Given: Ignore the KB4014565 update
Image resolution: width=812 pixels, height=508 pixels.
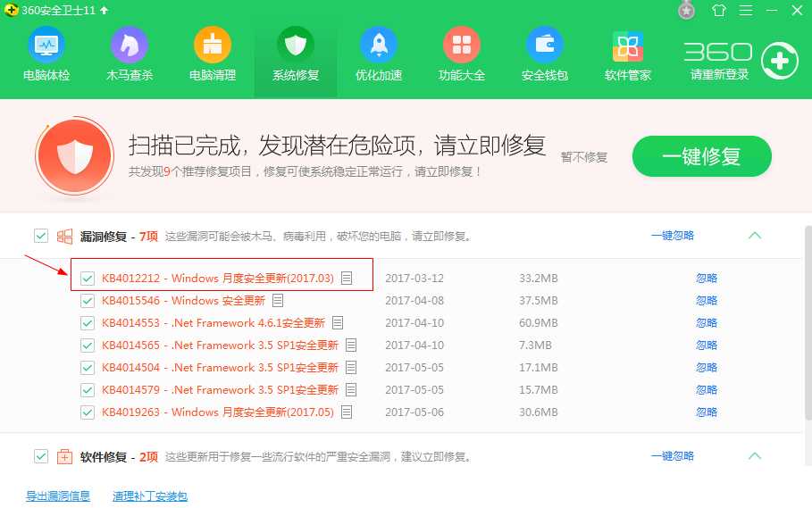Looking at the screenshot, I should pyautogui.click(x=707, y=345).
